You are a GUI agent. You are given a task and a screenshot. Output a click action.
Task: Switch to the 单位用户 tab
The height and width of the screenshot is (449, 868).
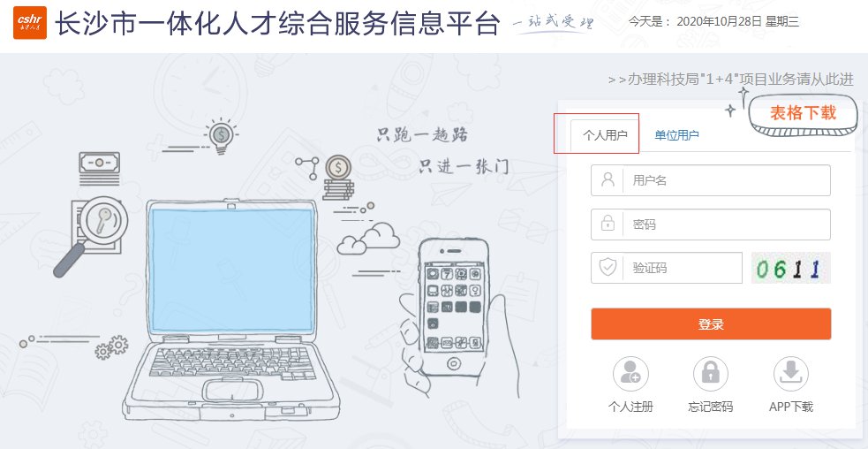point(676,135)
